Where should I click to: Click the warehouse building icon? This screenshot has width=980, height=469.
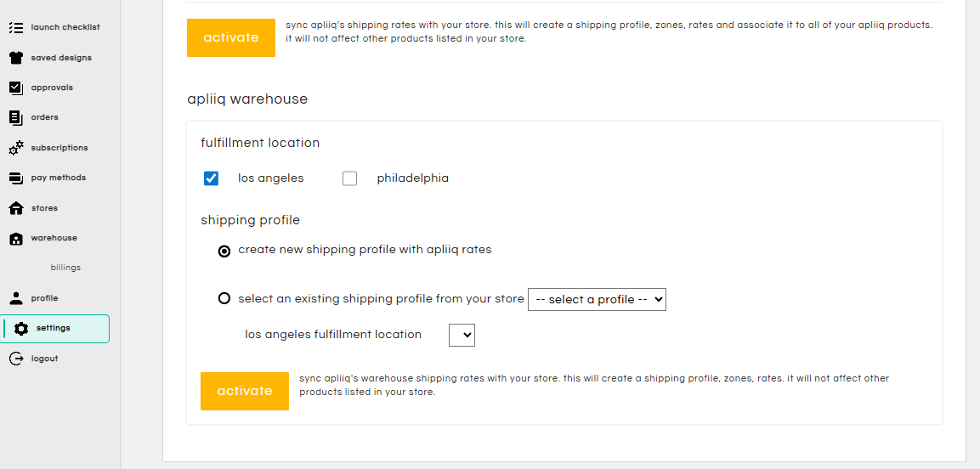coord(15,239)
